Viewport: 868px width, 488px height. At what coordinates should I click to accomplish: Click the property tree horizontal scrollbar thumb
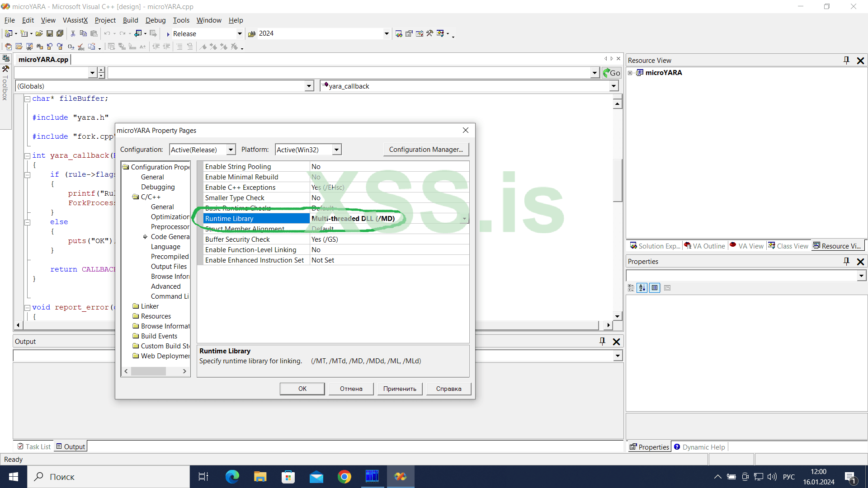(148, 371)
